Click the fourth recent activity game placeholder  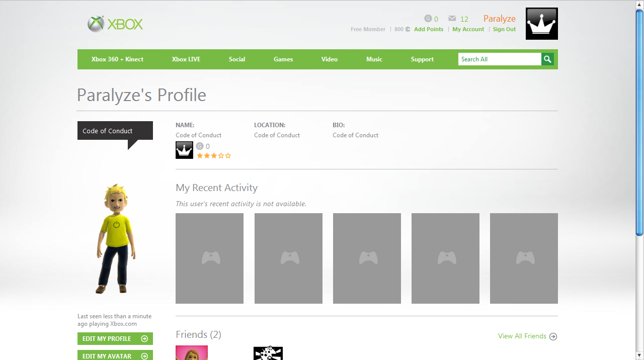point(445,258)
